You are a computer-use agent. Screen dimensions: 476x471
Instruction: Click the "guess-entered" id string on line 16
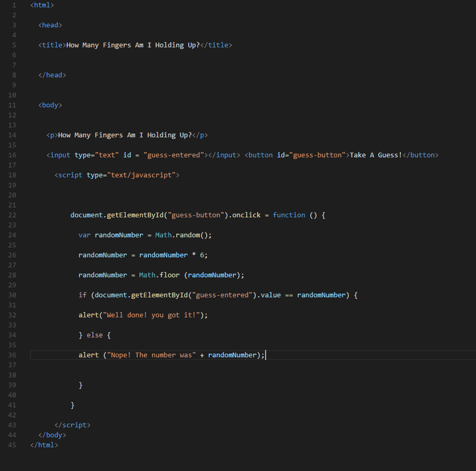tap(174, 155)
